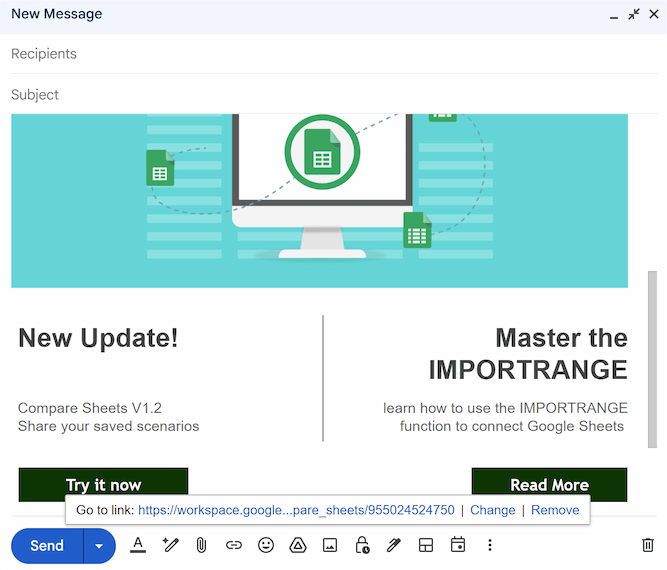Image resolution: width=667 pixels, height=570 pixels.
Task: Click the insert photo icon
Action: (329, 545)
